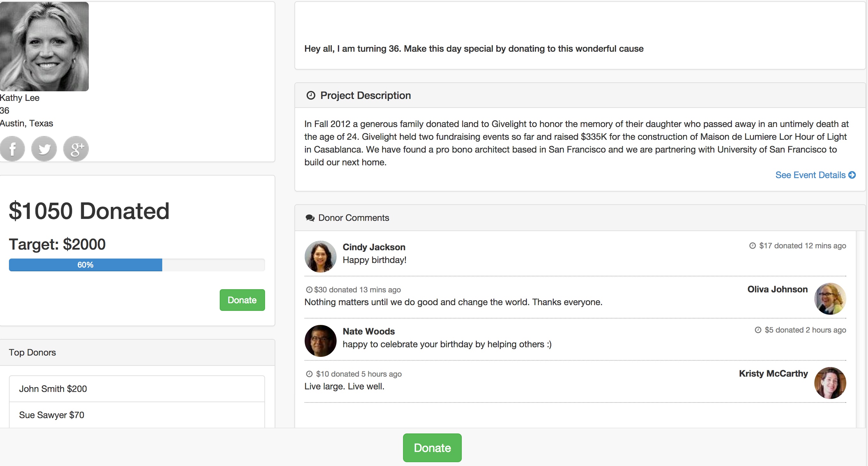Click the Google Plus share icon
Viewport: 868px width, 466px height.
[76, 148]
